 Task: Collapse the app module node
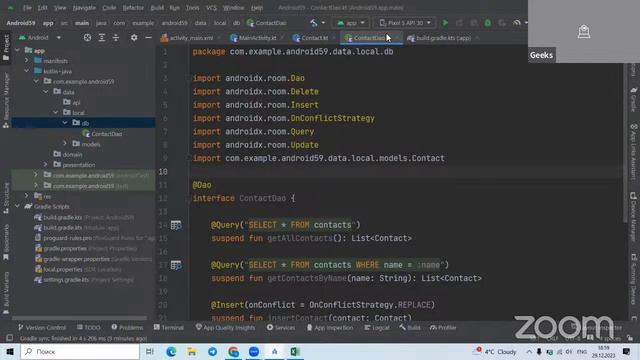point(18,50)
